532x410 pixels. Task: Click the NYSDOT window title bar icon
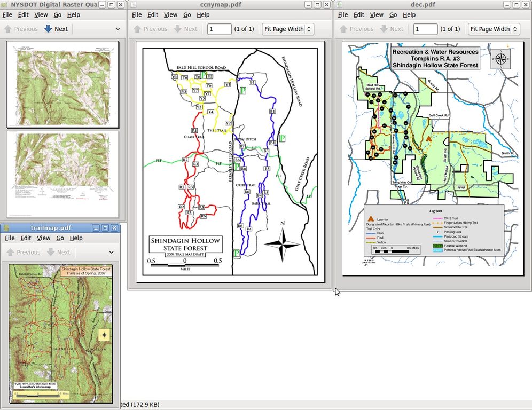(x=4, y=4)
